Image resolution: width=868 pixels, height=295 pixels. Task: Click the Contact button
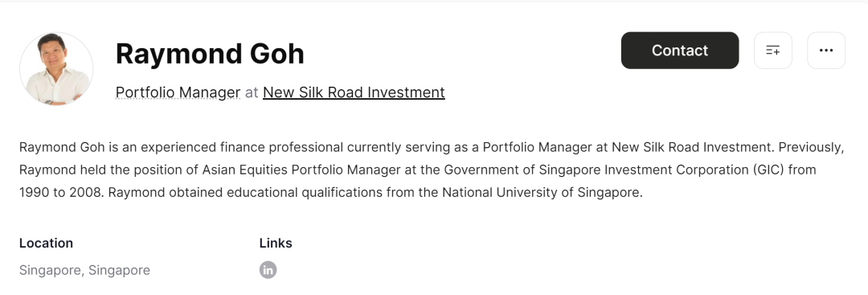[680, 51]
